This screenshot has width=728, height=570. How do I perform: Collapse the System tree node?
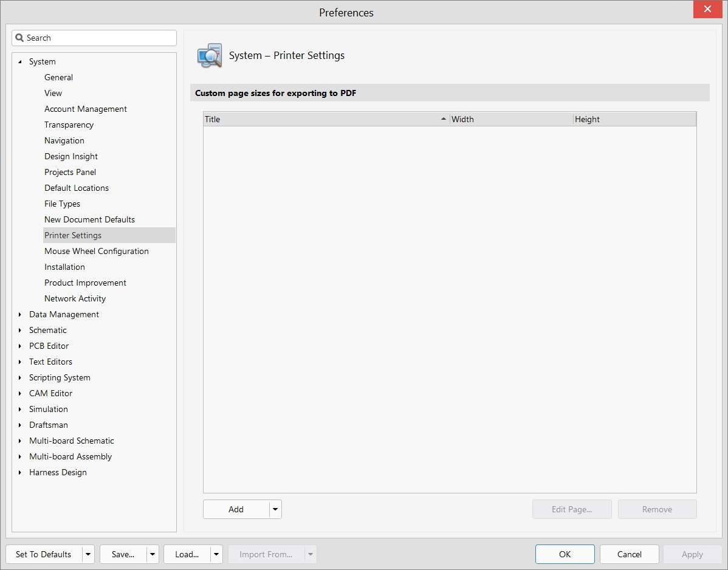pyautogui.click(x=20, y=62)
